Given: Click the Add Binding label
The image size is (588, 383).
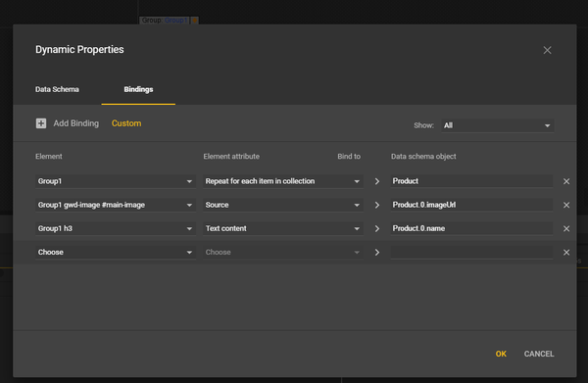Looking at the screenshot, I should [x=76, y=123].
